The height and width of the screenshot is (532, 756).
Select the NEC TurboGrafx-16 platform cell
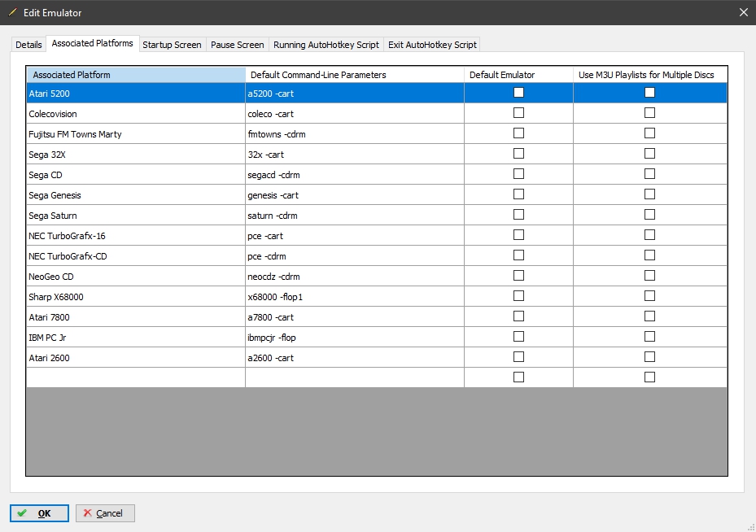136,235
